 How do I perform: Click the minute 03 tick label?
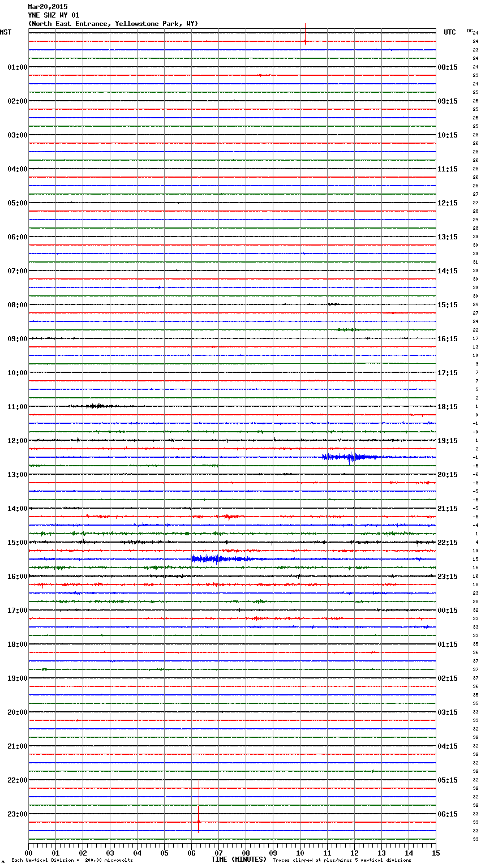tap(110, 853)
